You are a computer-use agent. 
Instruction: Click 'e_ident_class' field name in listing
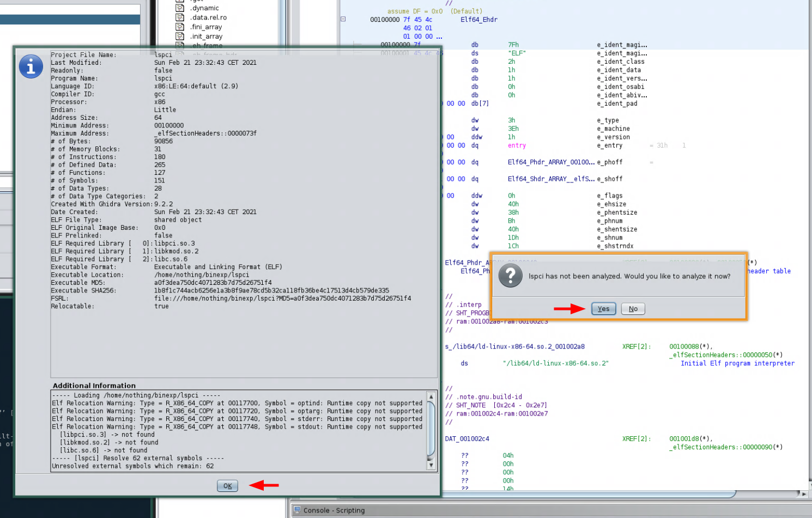point(620,62)
